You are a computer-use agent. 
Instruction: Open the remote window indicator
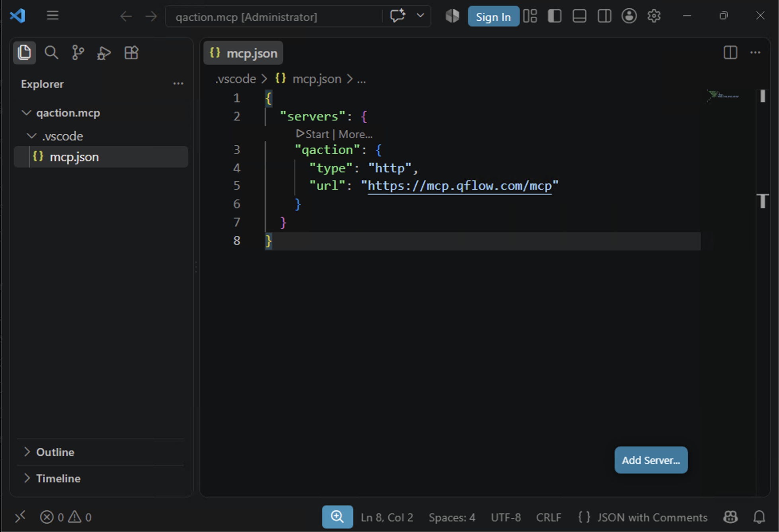coord(20,517)
